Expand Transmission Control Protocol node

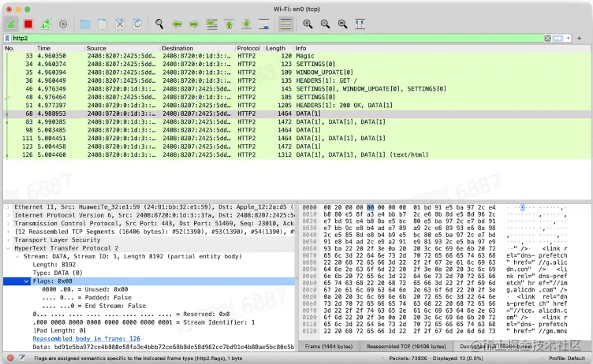pyautogui.click(x=8, y=224)
